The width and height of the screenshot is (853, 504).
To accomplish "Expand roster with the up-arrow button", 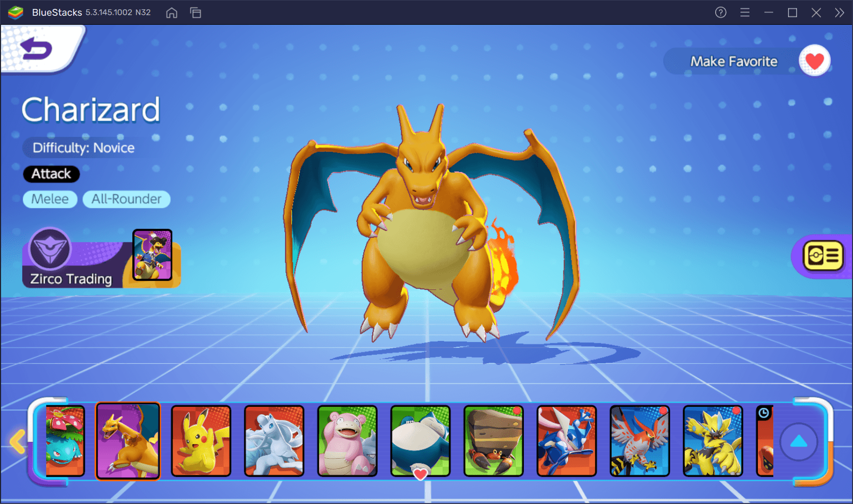I will point(798,442).
